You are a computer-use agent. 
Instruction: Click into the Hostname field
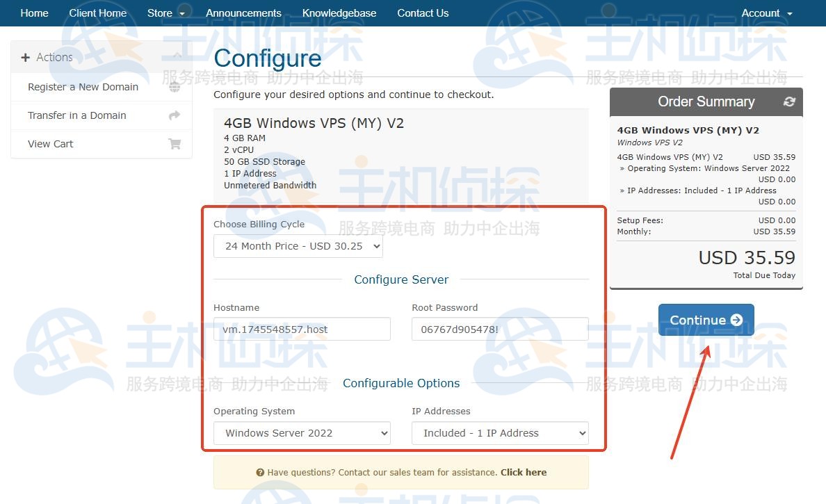coord(302,330)
